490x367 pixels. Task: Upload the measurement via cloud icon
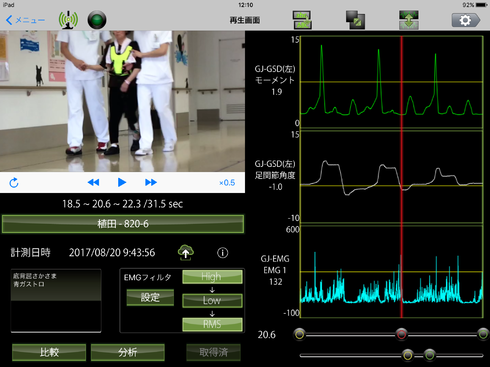[186, 252]
